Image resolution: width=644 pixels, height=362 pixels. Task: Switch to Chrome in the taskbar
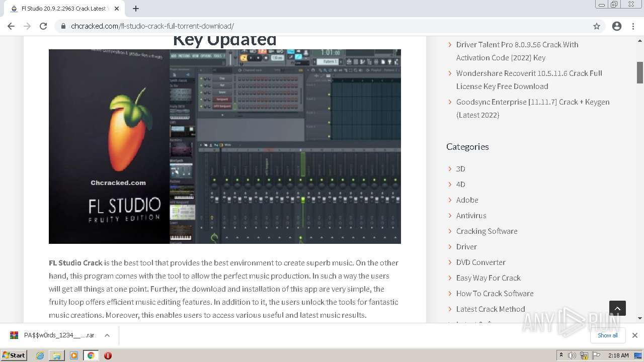pyautogui.click(x=91, y=355)
